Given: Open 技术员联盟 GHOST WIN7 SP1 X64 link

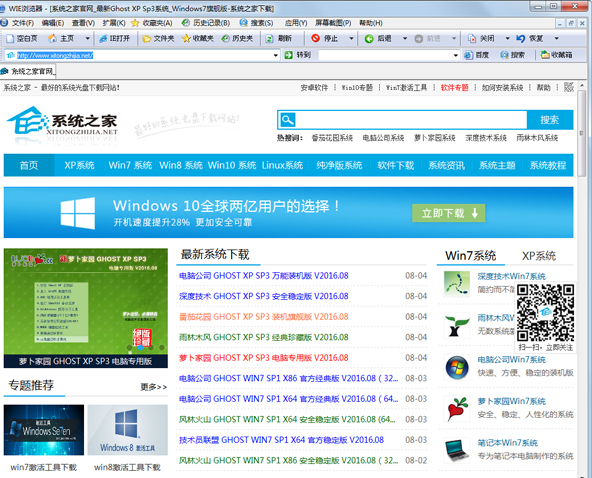Looking at the screenshot, I should [x=281, y=440].
